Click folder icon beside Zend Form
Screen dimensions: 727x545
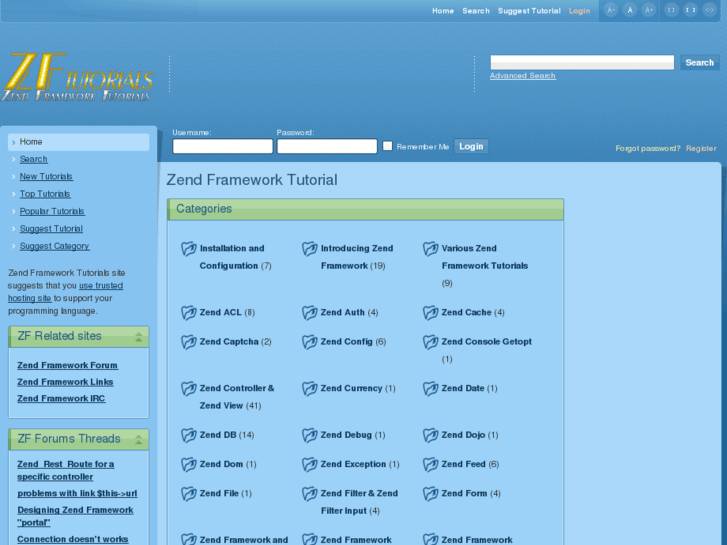pyautogui.click(x=431, y=494)
